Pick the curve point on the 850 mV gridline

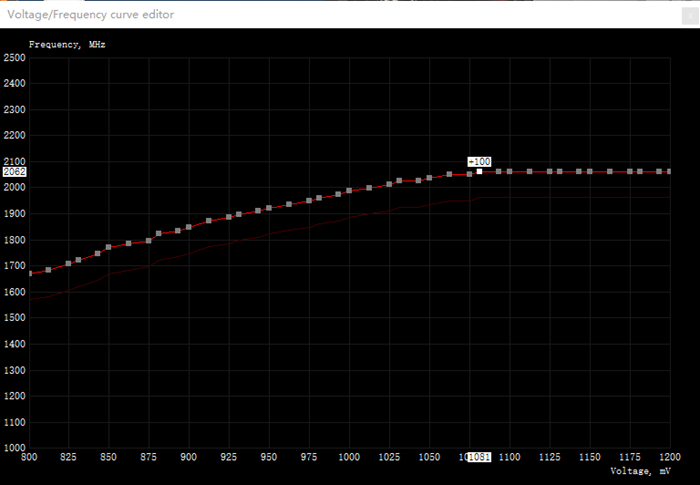tap(108, 247)
